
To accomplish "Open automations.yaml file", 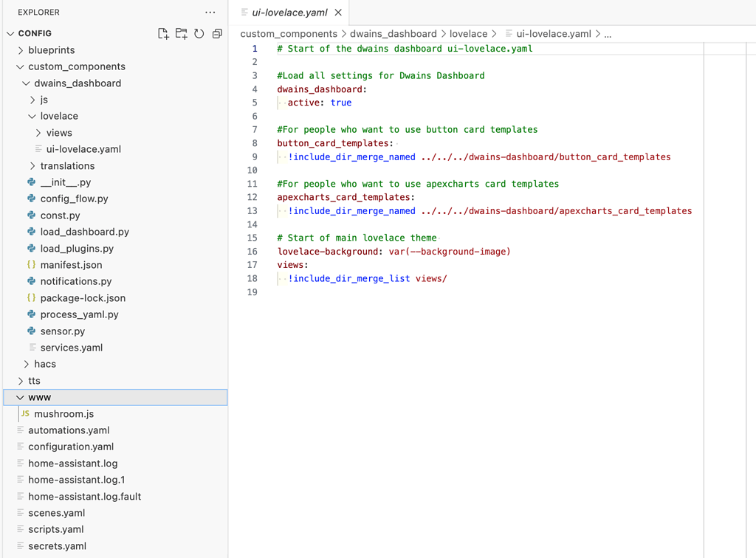I will [69, 430].
